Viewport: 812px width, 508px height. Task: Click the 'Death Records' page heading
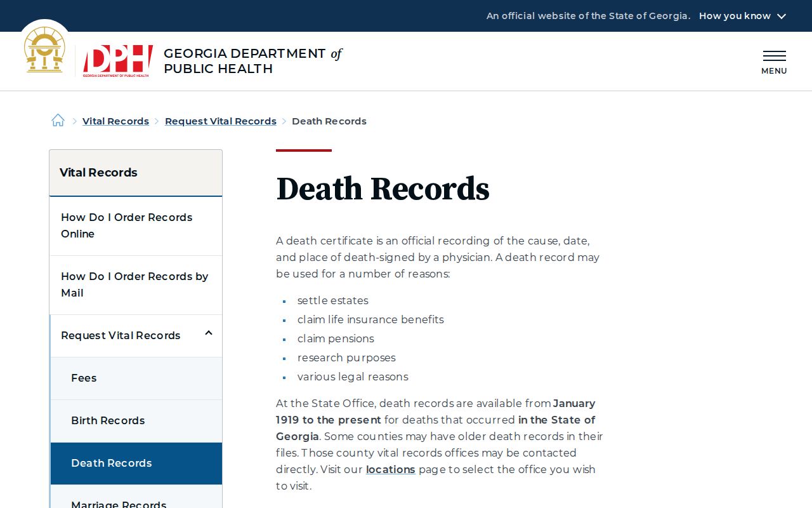(383, 189)
